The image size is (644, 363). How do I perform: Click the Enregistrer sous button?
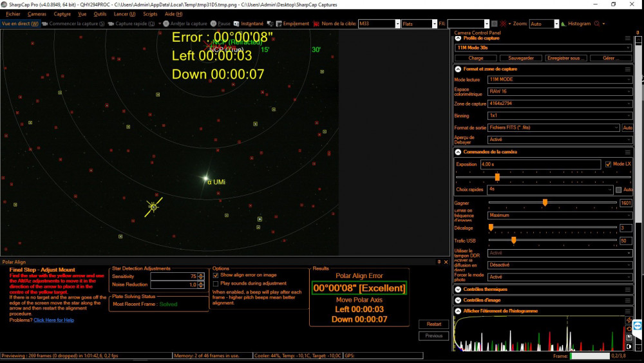566,59
